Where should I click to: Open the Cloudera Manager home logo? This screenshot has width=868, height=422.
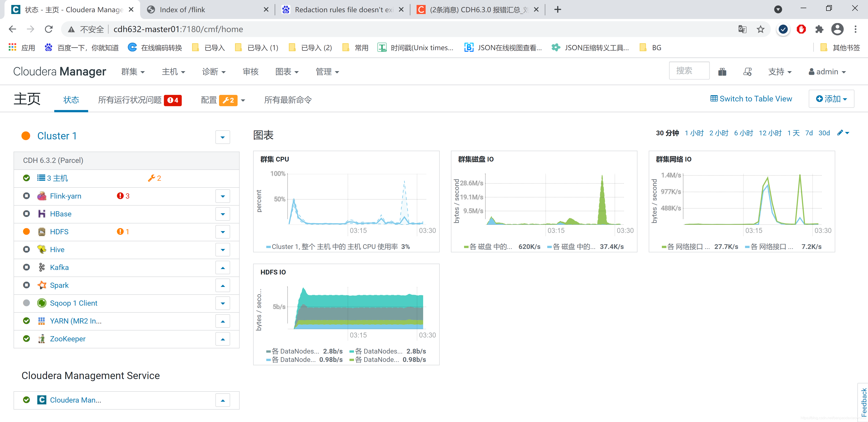tap(60, 71)
